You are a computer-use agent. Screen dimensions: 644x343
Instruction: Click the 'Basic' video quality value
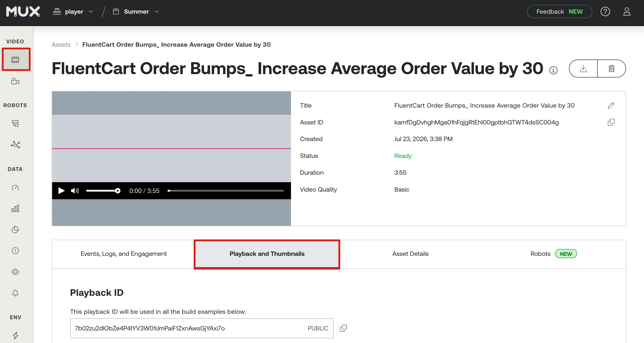[x=402, y=190]
